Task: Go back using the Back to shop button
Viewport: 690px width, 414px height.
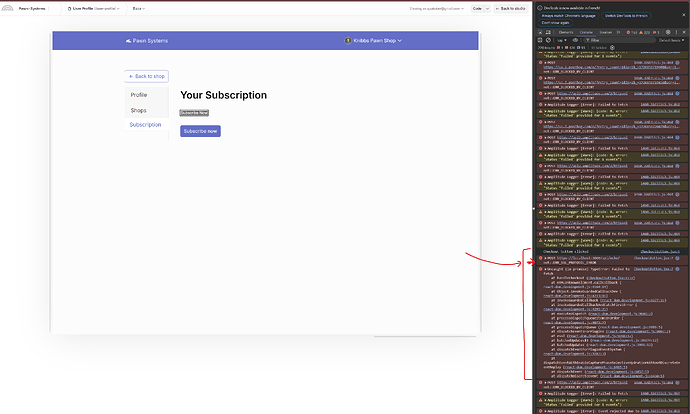Action: coord(147,76)
